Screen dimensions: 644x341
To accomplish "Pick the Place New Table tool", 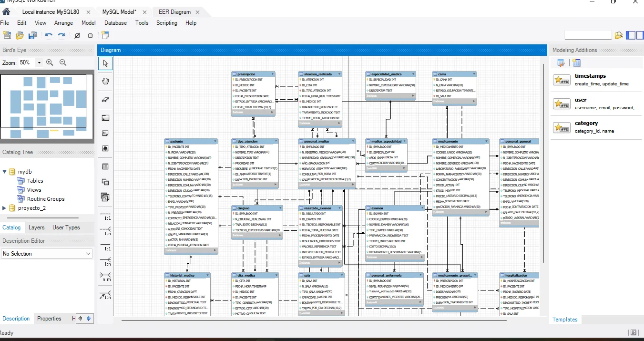I will (x=105, y=166).
